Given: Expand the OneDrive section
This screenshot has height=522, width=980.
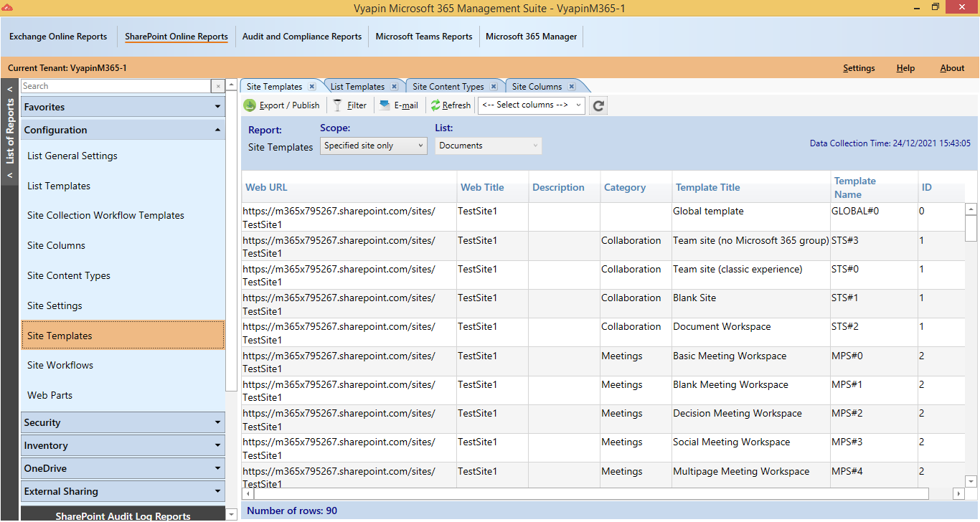Looking at the screenshot, I should (x=123, y=468).
